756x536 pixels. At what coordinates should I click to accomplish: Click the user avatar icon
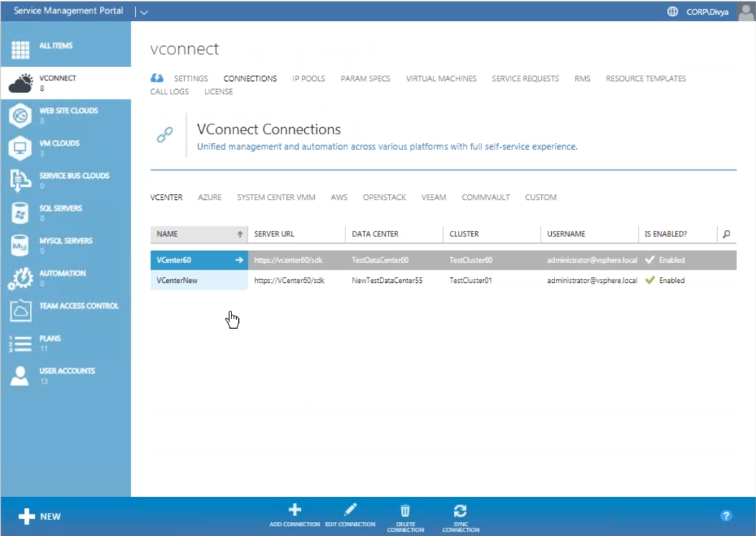[746, 11]
